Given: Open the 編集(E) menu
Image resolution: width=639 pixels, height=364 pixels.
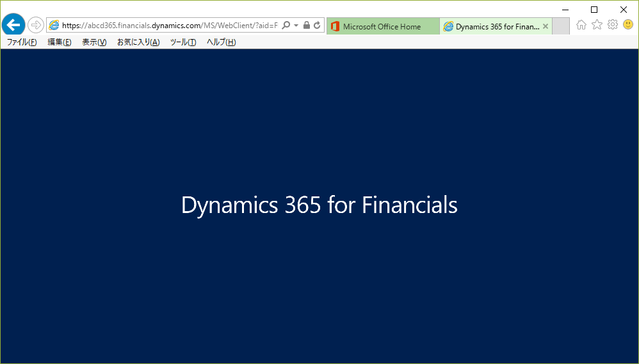Looking at the screenshot, I should click(60, 42).
